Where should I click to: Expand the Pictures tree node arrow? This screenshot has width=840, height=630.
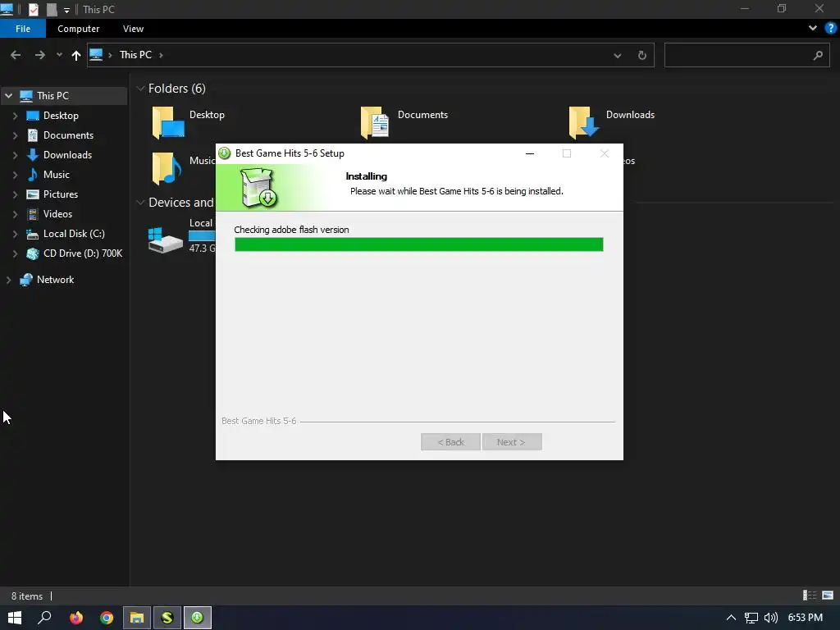(15, 194)
